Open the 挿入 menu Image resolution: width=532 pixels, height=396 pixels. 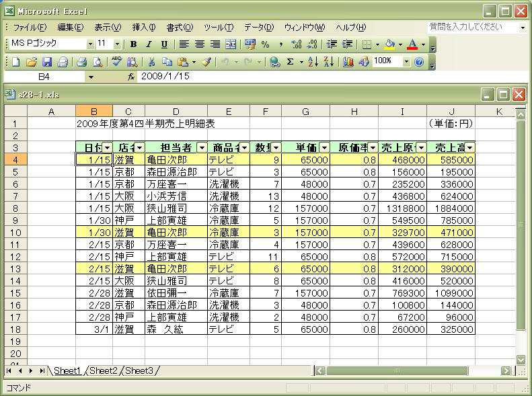[144, 28]
